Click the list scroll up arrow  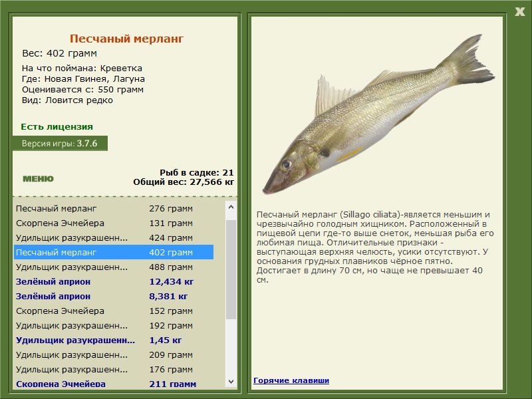(231, 207)
